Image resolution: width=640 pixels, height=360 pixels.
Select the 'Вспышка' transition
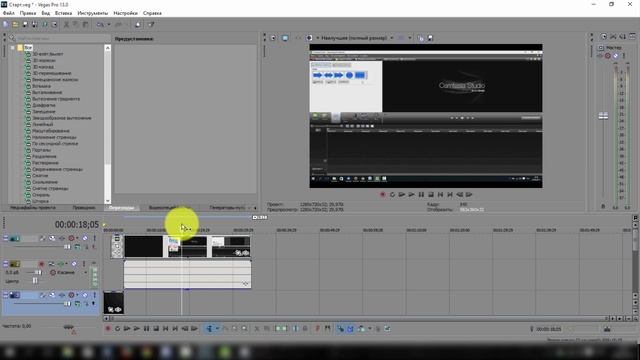click(41, 86)
